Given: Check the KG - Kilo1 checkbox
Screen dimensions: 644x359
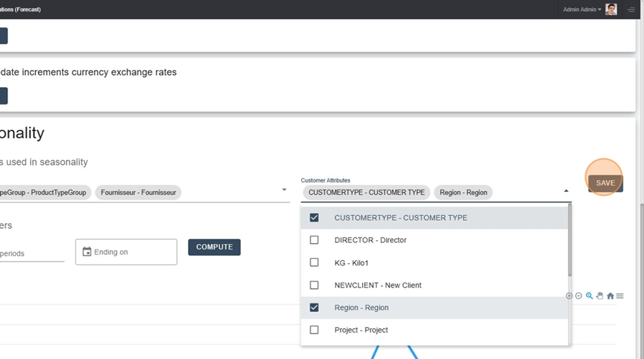Looking at the screenshot, I should (x=314, y=262).
